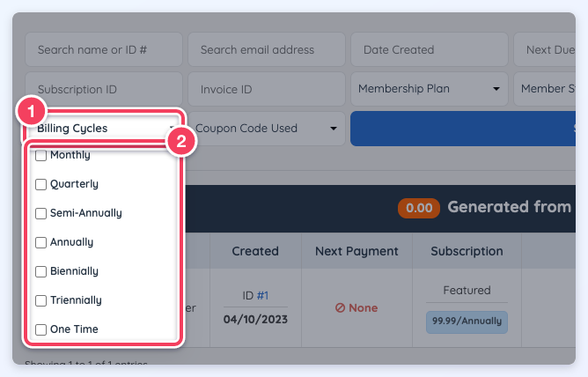This screenshot has width=588, height=377.
Task: Click the prohibited icon beside None
Action: tap(340, 308)
